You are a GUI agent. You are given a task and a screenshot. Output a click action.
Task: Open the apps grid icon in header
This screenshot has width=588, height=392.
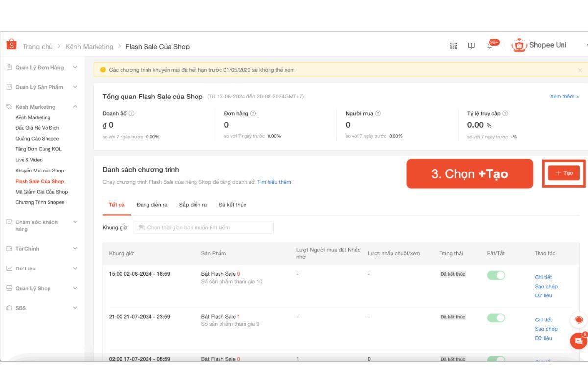pyautogui.click(x=453, y=46)
